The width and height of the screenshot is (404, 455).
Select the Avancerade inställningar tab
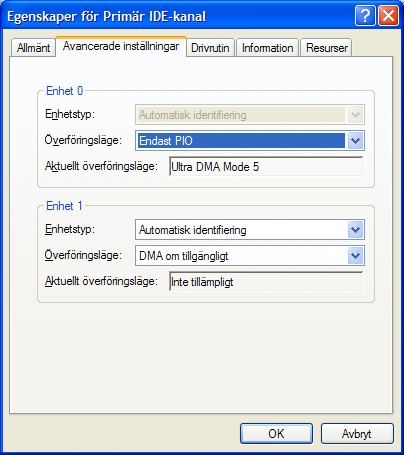121,46
